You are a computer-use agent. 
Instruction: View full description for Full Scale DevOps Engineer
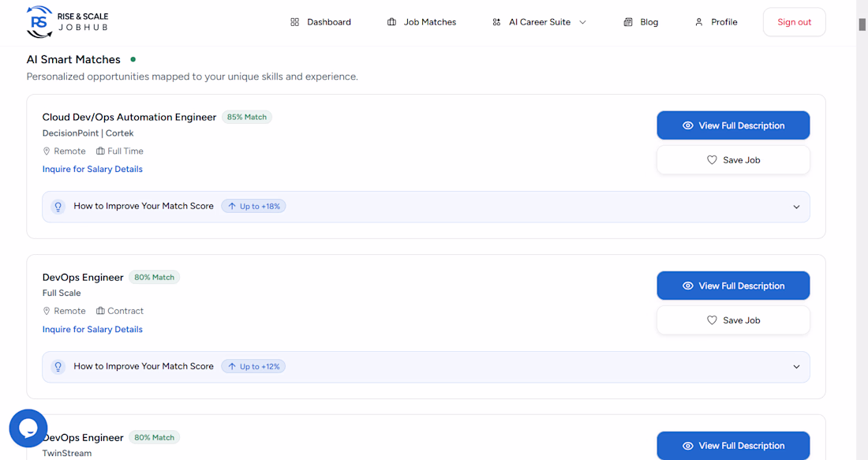click(733, 286)
